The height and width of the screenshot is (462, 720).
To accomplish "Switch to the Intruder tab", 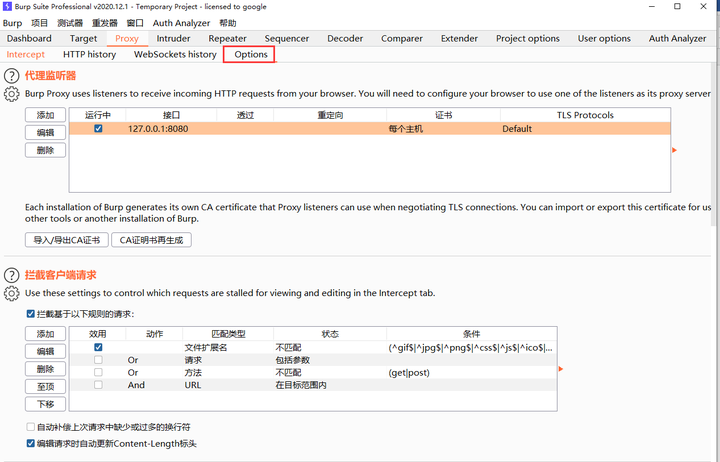I will point(173,39).
